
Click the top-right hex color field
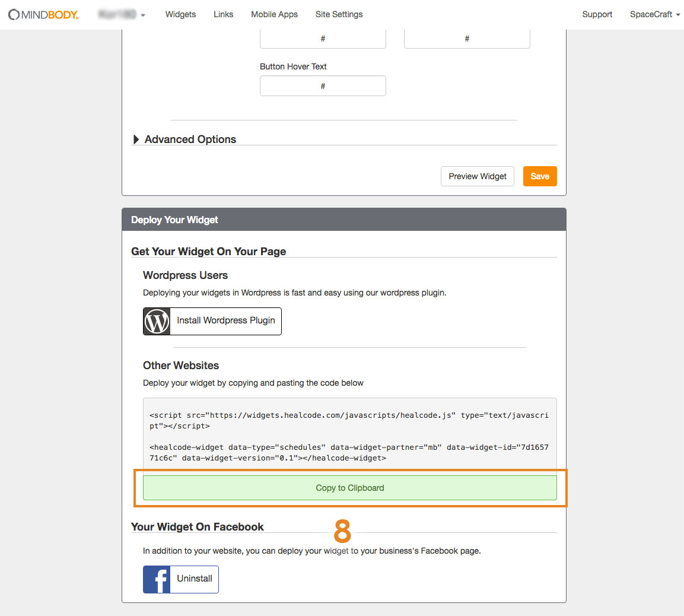[x=467, y=39]
